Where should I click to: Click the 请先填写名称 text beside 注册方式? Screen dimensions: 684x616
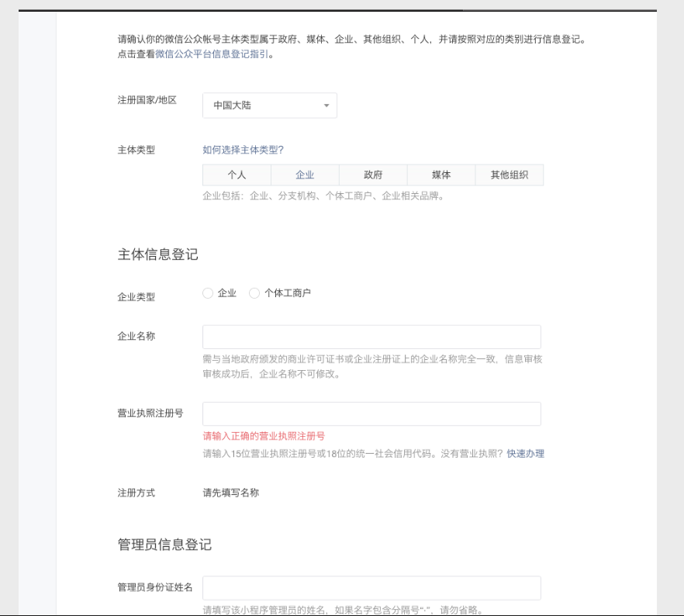coord(231,493)
